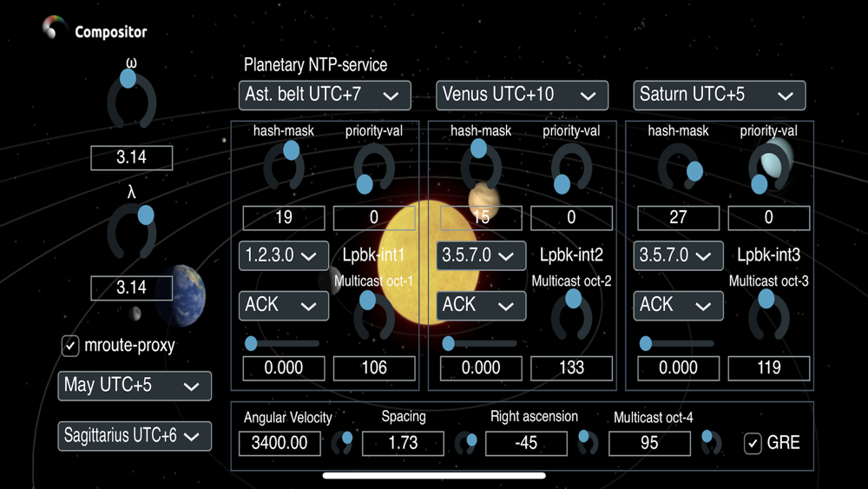
Task: Click the hash-mask field showing 27
Action: [679, 218]
